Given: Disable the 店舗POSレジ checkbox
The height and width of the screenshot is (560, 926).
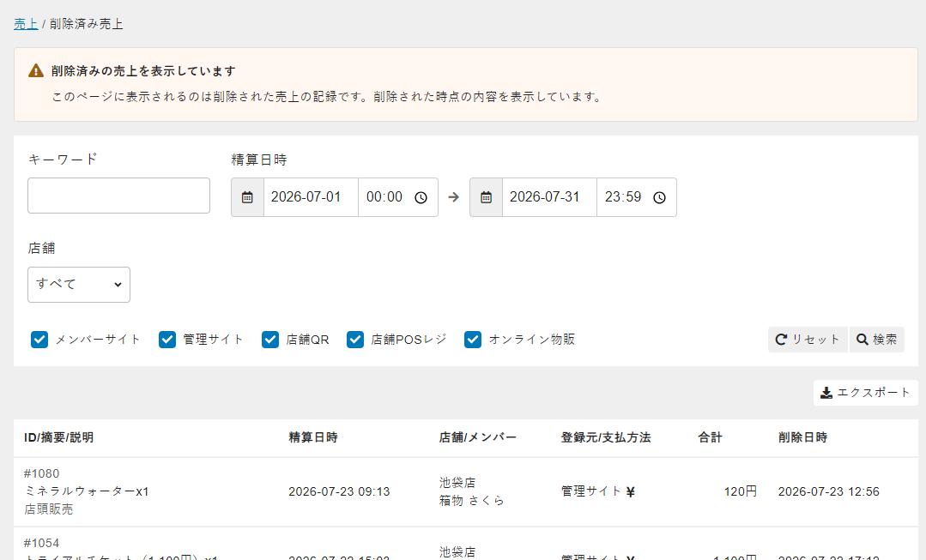Looking at the screenshot, I should 355,340.
